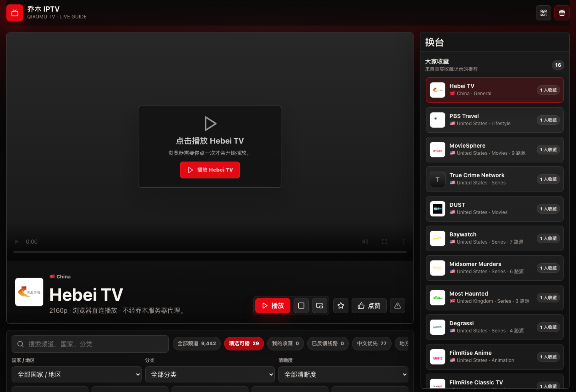The height and width of the screenshot is (392, 576).
Task: Click the red 播放 Hebei TV button
Action: pos(210,170)
